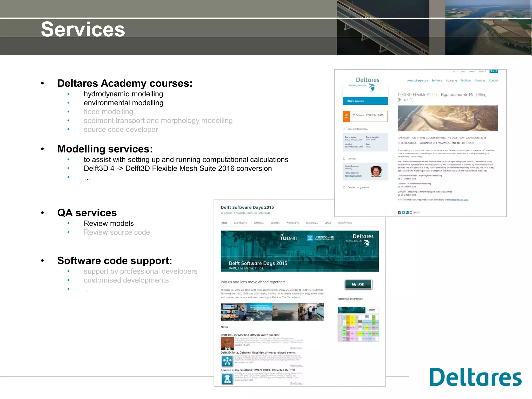Click the 'Deltares Academy courses:' heading
532x399 pixels.
pos(125,83)
